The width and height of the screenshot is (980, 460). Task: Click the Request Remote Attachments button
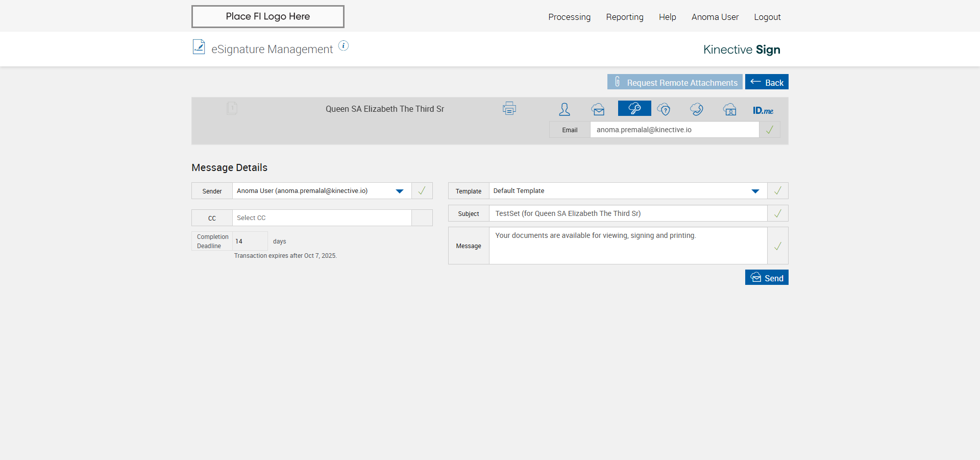(x=675, y=82)
